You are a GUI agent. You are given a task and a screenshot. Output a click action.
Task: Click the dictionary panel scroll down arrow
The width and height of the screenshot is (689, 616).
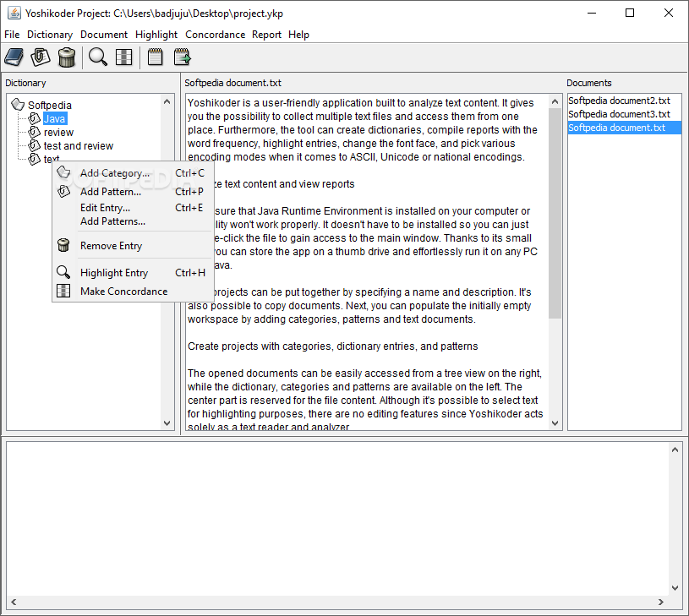click(167, 422)
